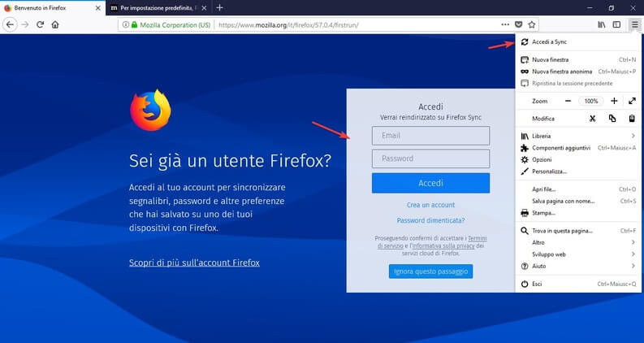644x343 pixels.
Task: Toggle the sidebar view button
Action: pyautogui.click(x=616, y=24)
